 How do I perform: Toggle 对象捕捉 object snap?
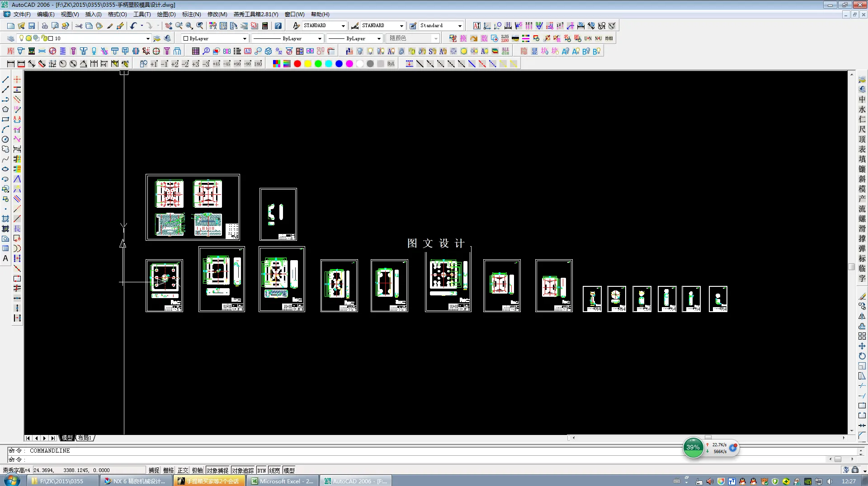[x=217, y=470]
